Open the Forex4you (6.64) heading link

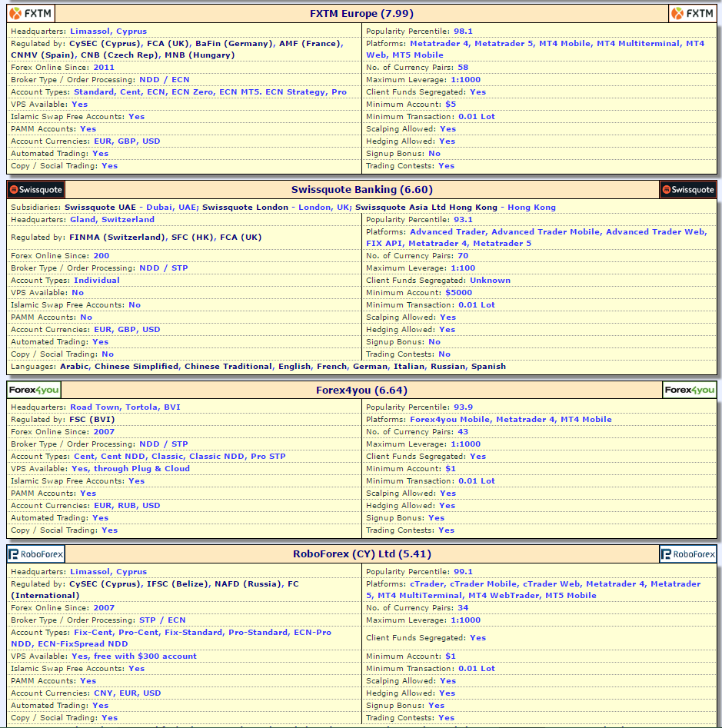pos(361,390)
